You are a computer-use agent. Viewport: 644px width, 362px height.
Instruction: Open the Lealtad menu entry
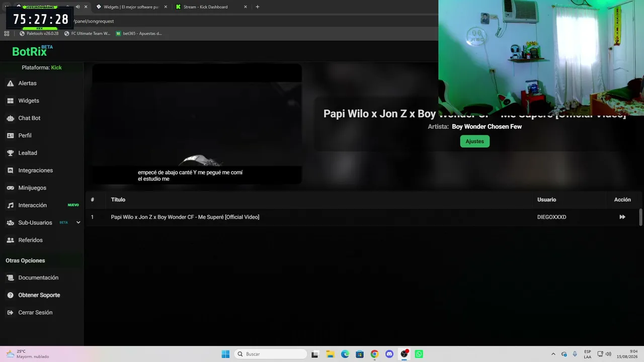(x=28, y=153)
